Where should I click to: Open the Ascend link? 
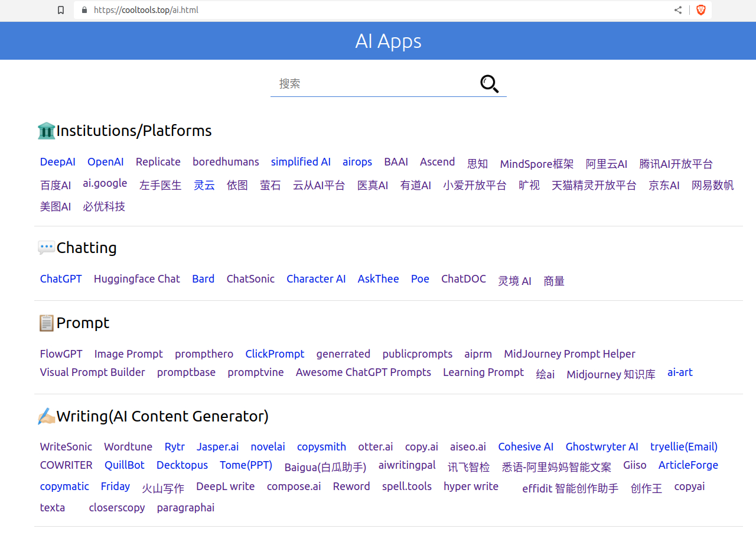pyautogui.click(x=437, y=162)
